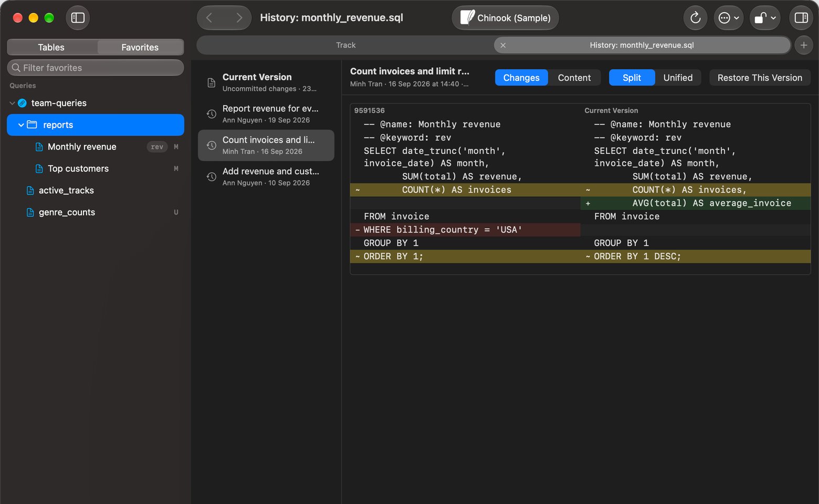Open the Top customers query
This screenshot has height=504, width=819.
(96, 169)
